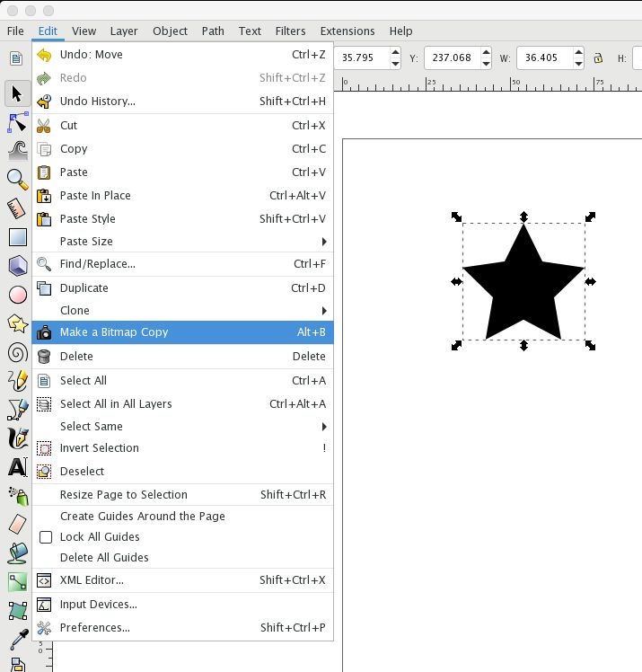
Task: Choose Undo: Move from Edit menu
Action: click(183, 55)
